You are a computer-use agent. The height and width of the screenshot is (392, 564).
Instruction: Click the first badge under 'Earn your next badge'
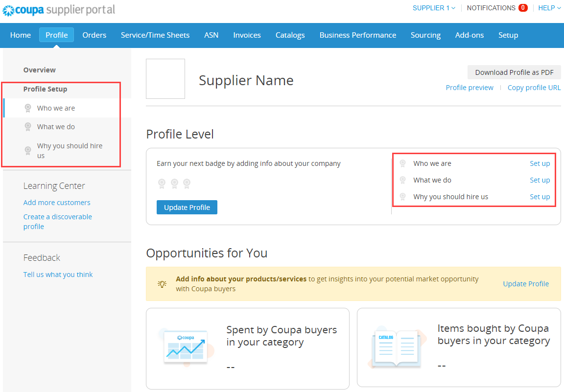click(x=162, y=184)
